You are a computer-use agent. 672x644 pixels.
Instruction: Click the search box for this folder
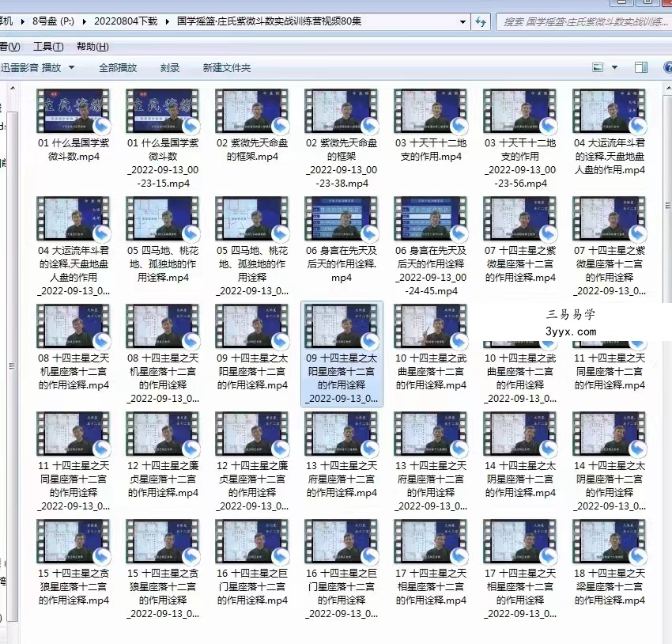(x=583, y=21)
